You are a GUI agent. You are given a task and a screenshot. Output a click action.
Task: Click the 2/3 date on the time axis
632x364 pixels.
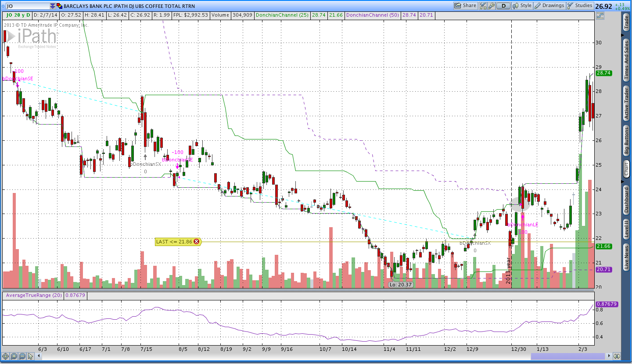[582, 349]
